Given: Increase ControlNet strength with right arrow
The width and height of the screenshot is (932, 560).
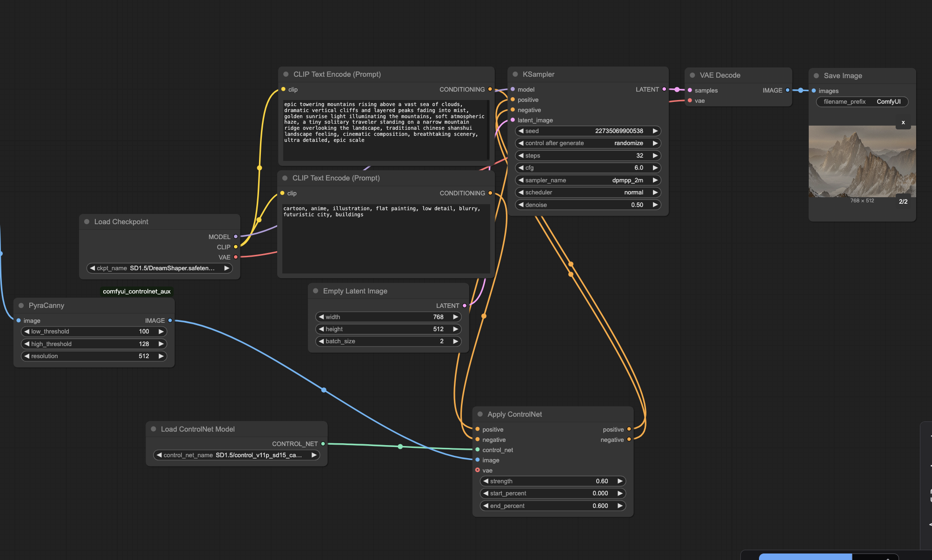Looking at the screenshot, I should (619, 481).
